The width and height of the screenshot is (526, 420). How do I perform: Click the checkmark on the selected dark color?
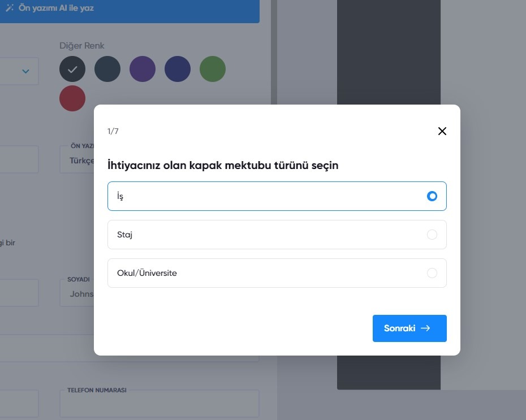(x=72, y=68)
